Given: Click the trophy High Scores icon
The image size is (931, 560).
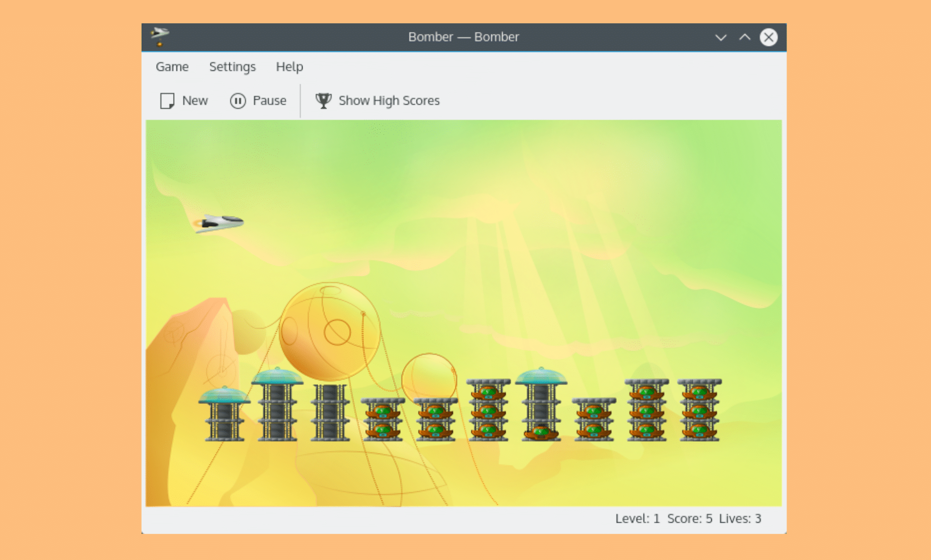Looking at the screenshot, I should 323,101.
